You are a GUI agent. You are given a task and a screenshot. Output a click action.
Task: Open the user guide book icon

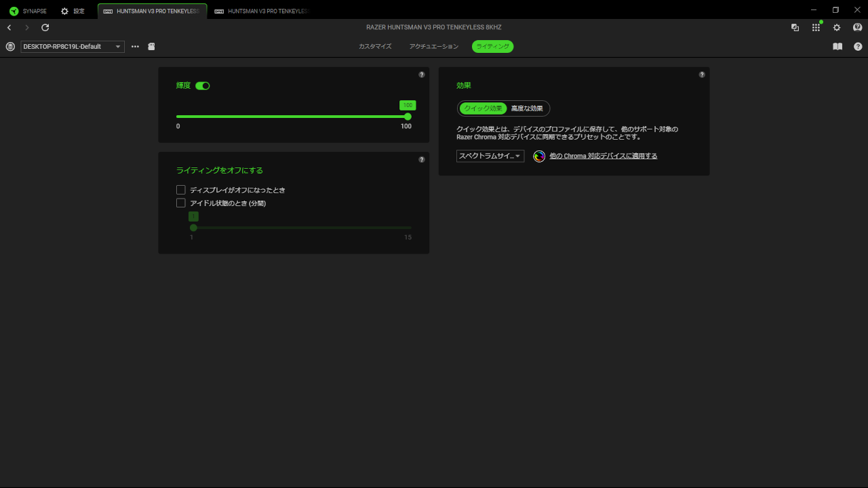point(837,47)
